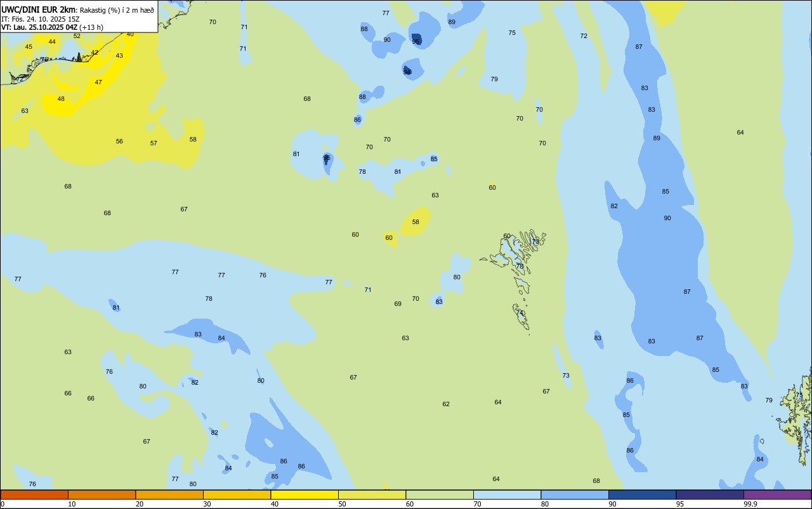This screenshot has width=812, height=509.
Task: Click the 80–90 medium blue legend swatch
Action: [x=575, y=494]
